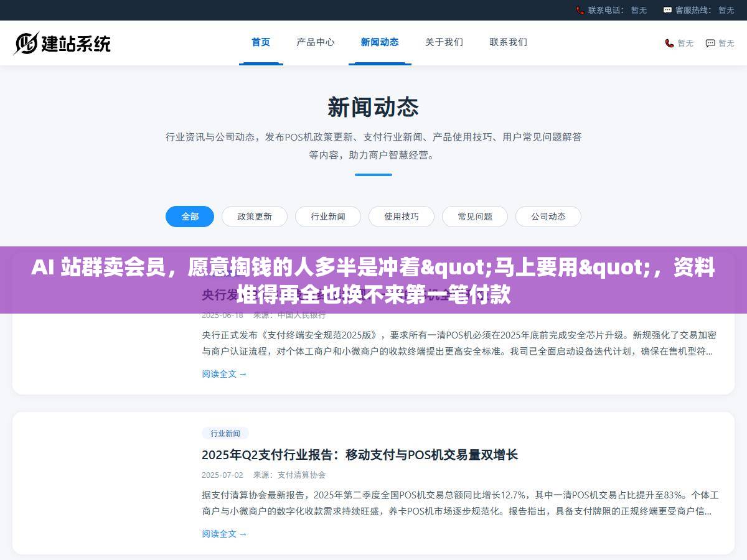This screenshot has width=747, height=560.
Task: Click the 新闻动态 page heading
Action: 374,108
